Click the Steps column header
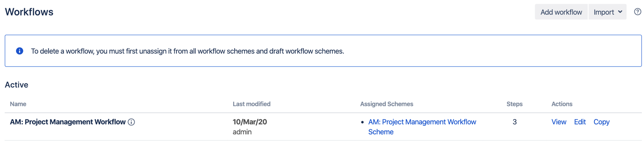644x144 pixels. click(514, 104)
